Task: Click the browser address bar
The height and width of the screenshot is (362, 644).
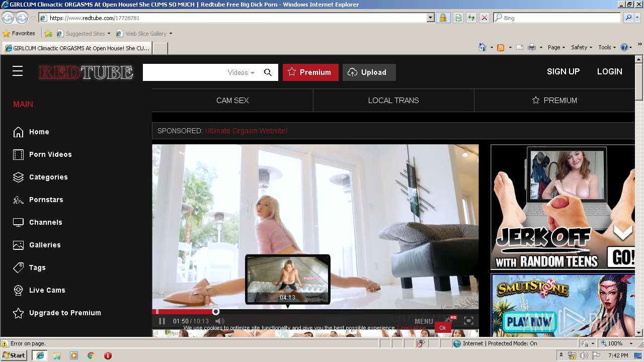Action: (x=233, y=18)
